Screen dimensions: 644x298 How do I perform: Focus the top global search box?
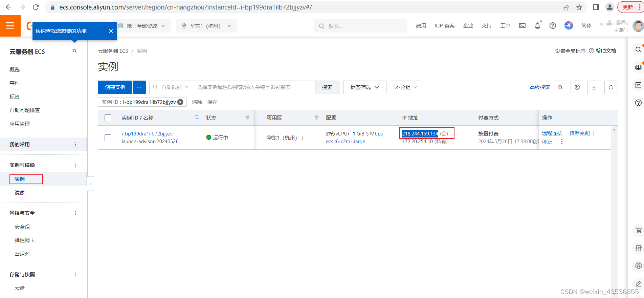coord(360,26)
